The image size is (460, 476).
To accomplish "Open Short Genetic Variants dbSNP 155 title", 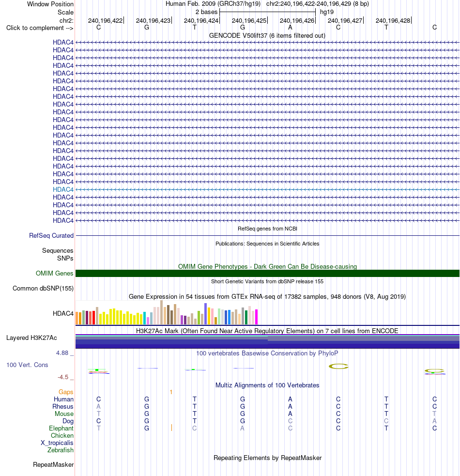I will (x=267, y=281).
